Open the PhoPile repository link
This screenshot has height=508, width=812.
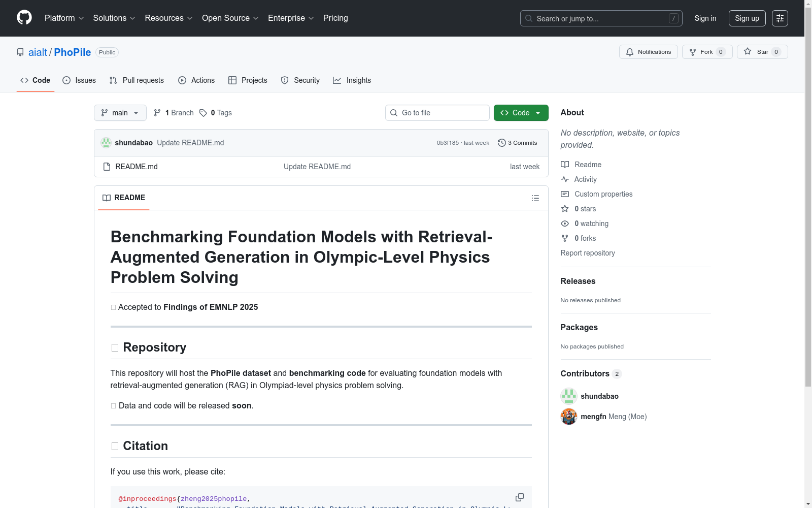73,52
